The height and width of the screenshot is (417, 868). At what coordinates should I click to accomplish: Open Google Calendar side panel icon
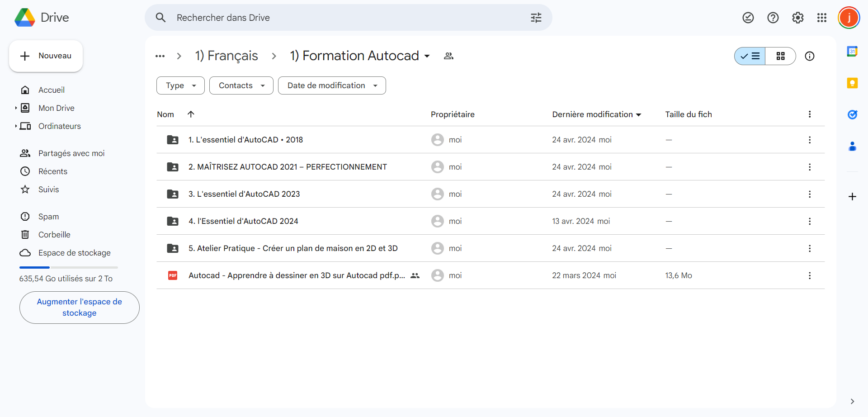tap(852, 52)
